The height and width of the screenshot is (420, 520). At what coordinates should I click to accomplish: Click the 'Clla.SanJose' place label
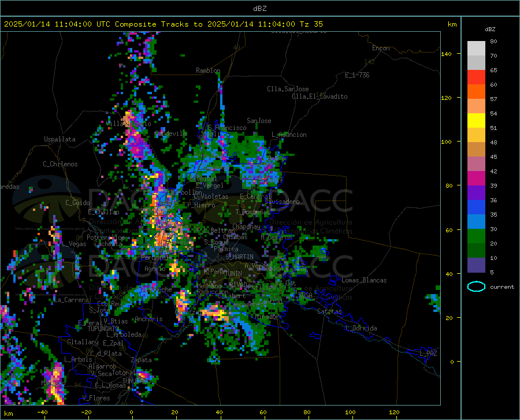pos(288,89)
